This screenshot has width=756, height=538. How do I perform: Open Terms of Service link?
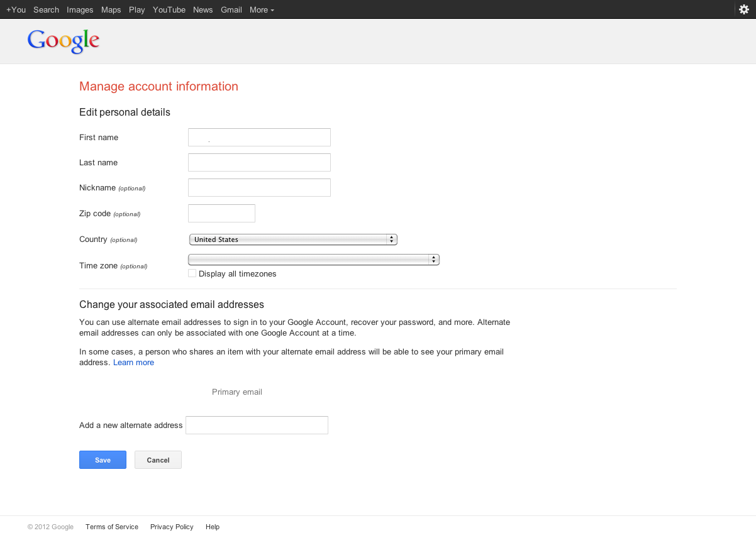112,527
